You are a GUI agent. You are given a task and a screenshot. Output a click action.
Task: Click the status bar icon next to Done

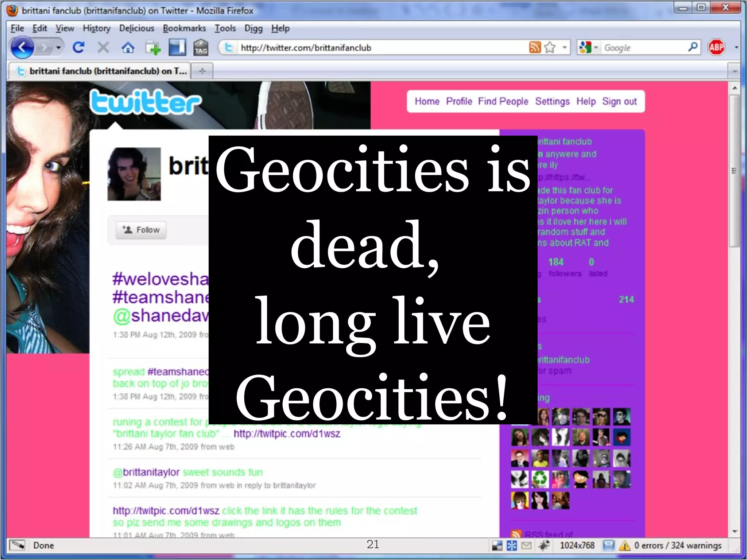point(17,545)
